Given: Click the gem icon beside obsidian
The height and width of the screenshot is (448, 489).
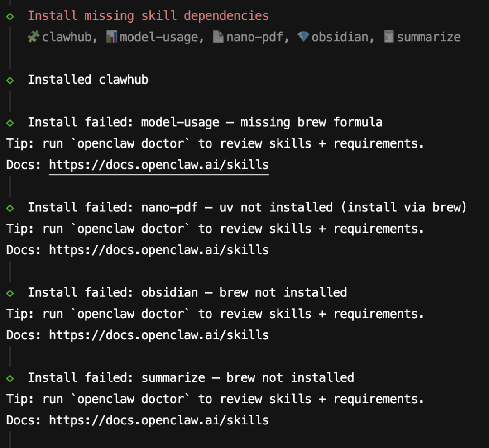Looking at the screenshot, I should tap(303, 37).
